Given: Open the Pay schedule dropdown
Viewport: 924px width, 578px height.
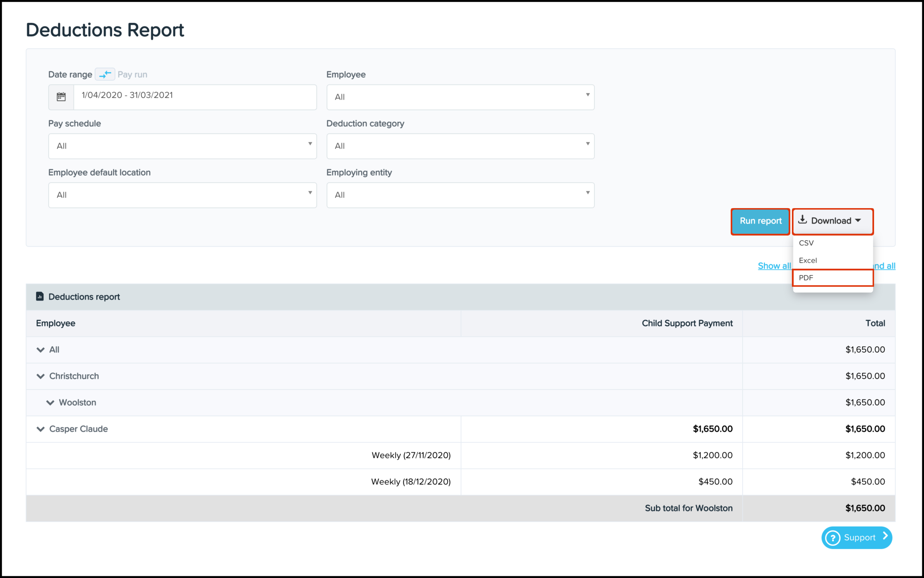Looking at the screenshot, I should tap(182, 146).
